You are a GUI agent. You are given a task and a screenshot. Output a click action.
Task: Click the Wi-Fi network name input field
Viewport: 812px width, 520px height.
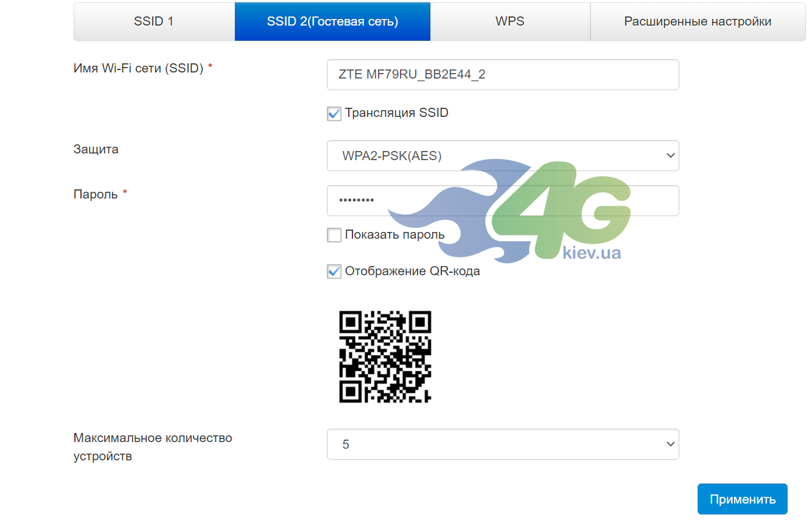coord(503,74)
